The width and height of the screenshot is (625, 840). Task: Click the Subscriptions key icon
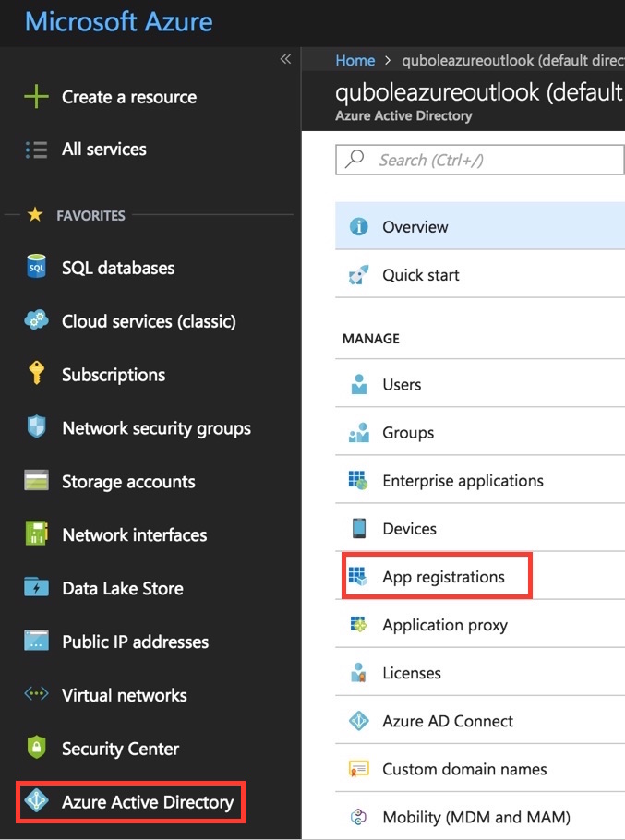click(x=36, y=373)
